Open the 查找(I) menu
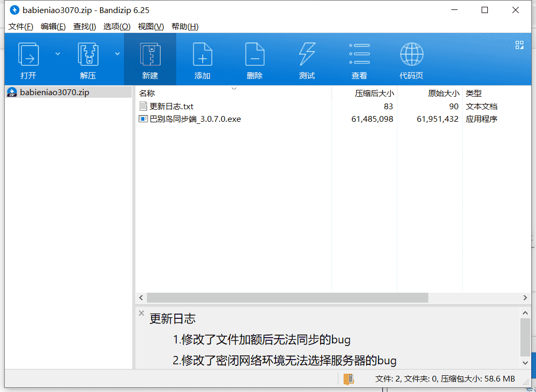Viewport: 536px width, 392px height. point(84,27)
